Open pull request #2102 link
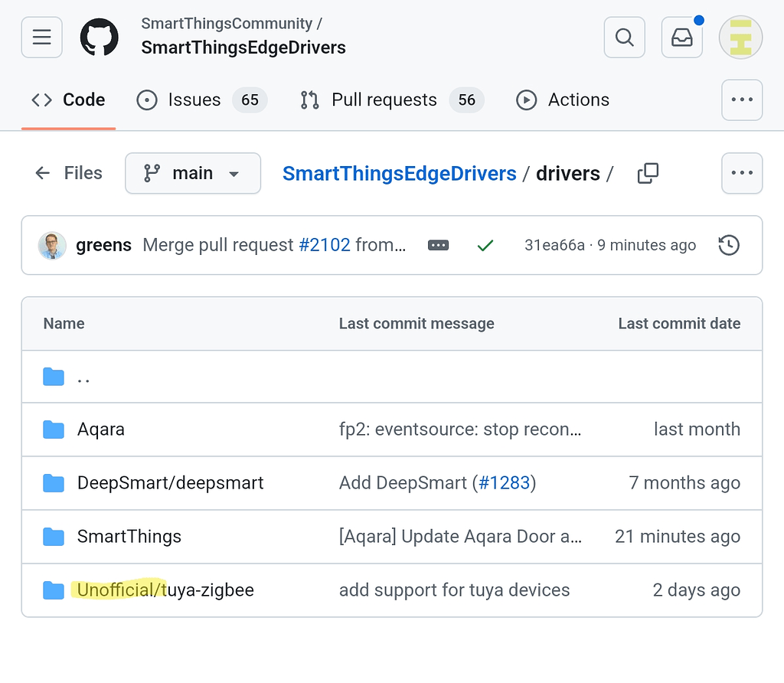Image resolution: width=784 pixels, height=683 pixels. click(x=325, y=245)
